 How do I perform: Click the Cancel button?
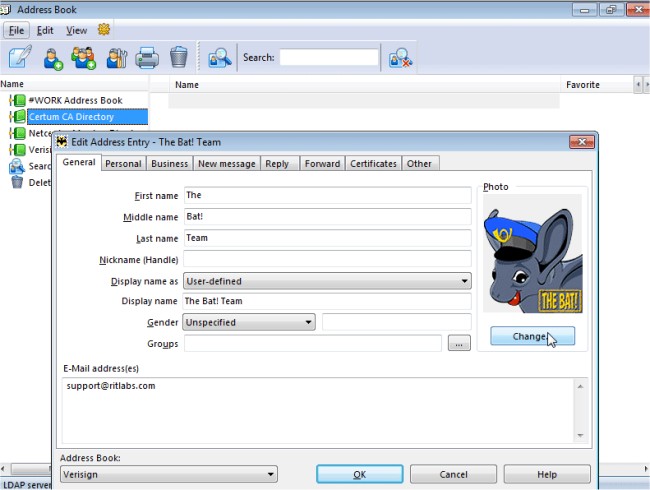coord(453,474)
